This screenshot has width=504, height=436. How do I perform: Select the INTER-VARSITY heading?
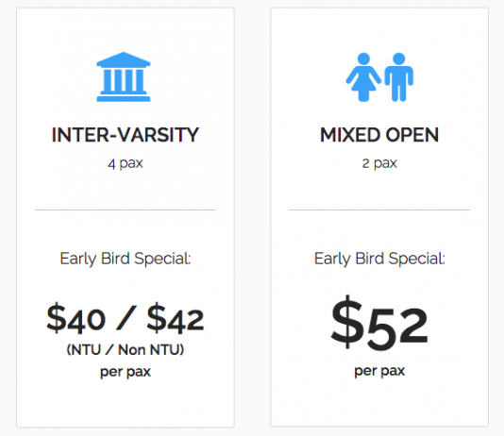point(126,135)
